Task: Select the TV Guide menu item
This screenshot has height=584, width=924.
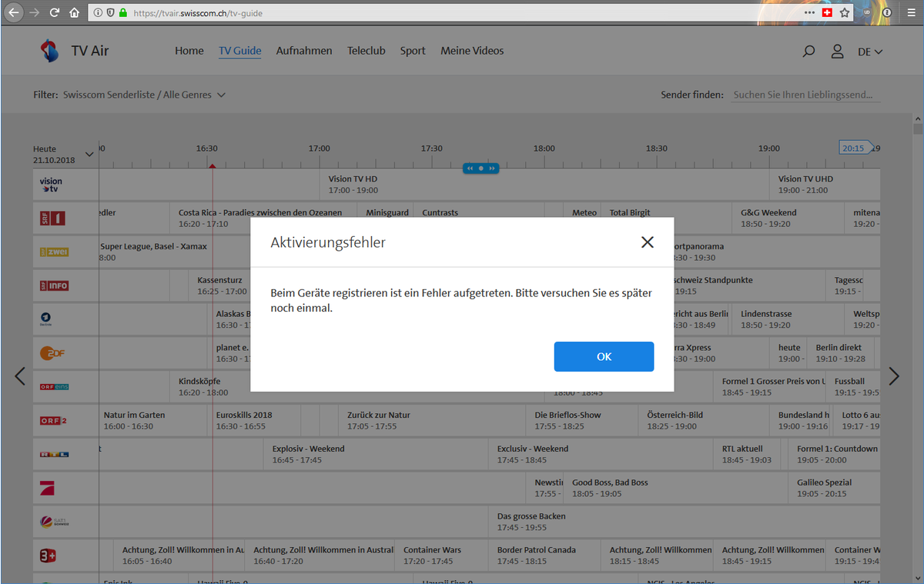Action: point(240,51)
